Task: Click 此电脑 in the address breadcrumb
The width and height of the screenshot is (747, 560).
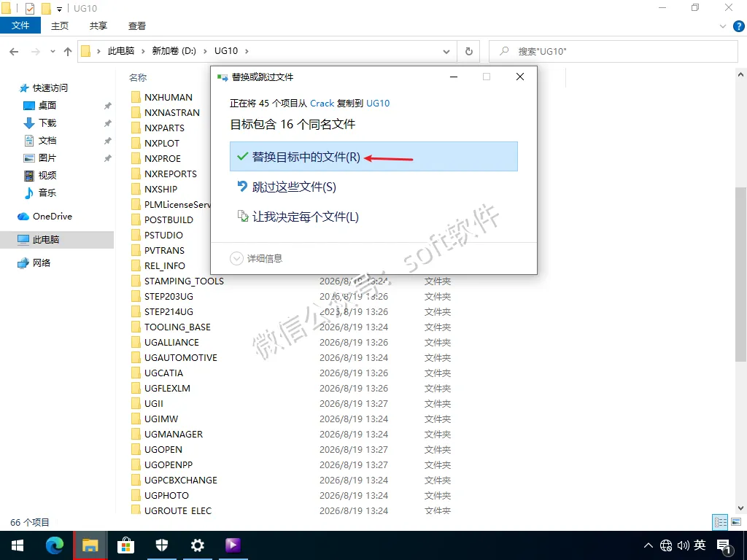Action: click(121, 51)
